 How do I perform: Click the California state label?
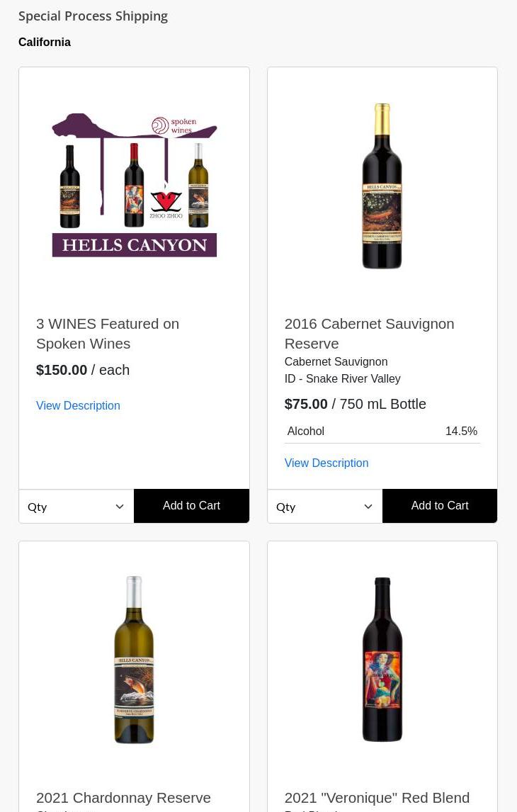click(45, 42)
